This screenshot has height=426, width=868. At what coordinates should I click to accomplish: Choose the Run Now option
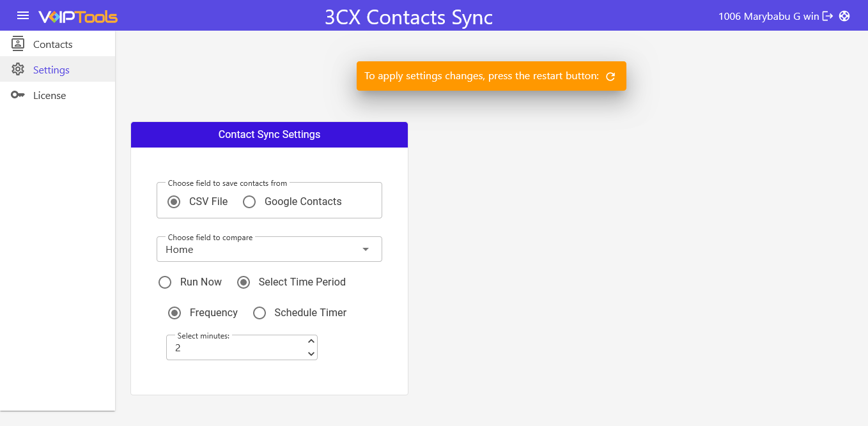tap(165, 282)
